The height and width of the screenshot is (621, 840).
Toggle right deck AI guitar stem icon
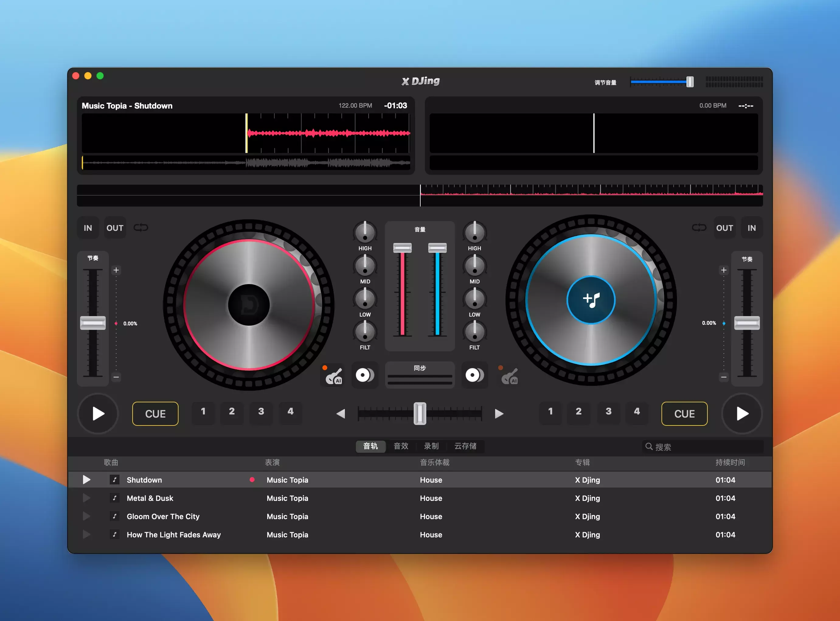click(x=510, y=376)
